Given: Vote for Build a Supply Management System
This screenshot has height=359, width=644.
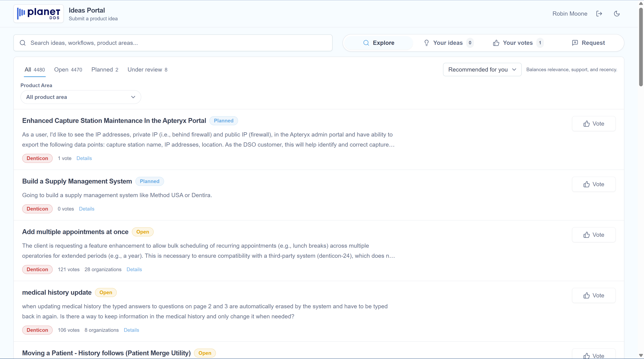Looking at the screenshot, I should pyautogui.click(x=594, y=184).
